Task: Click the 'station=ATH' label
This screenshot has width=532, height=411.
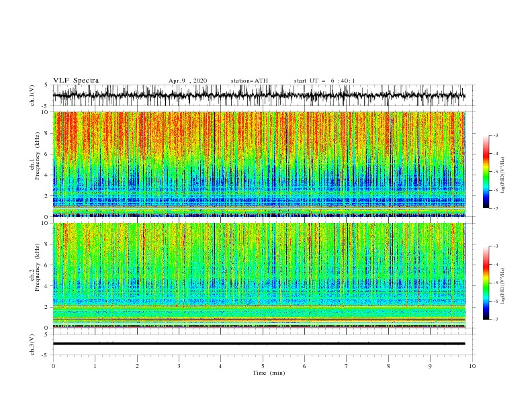Action: click(249, 81)
